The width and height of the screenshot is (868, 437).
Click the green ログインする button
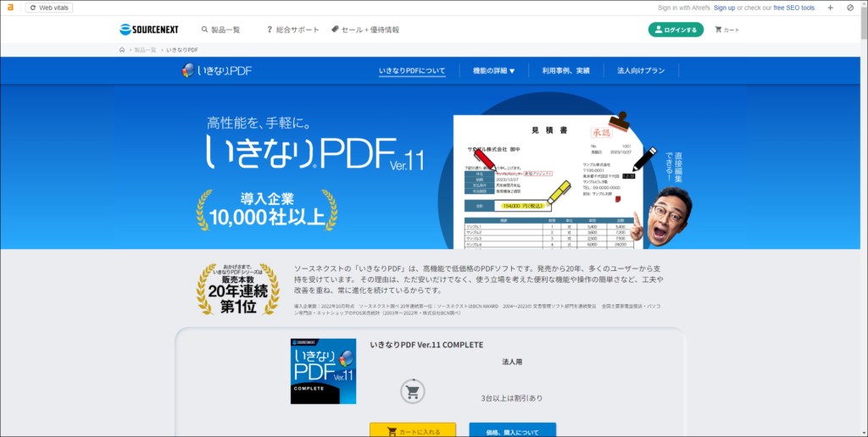coord(676,30)
